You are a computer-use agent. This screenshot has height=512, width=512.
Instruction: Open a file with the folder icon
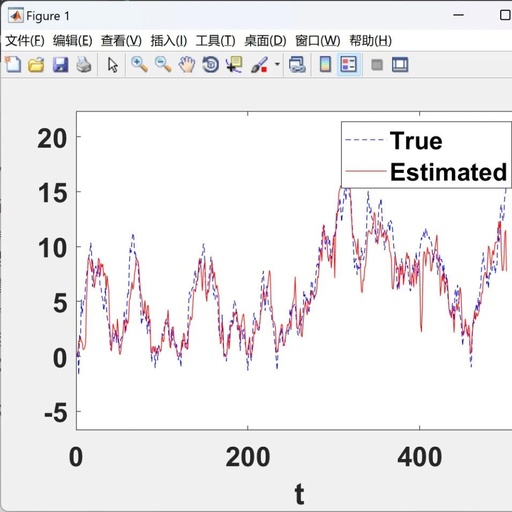pyautogui.click(x=36, y=65)
